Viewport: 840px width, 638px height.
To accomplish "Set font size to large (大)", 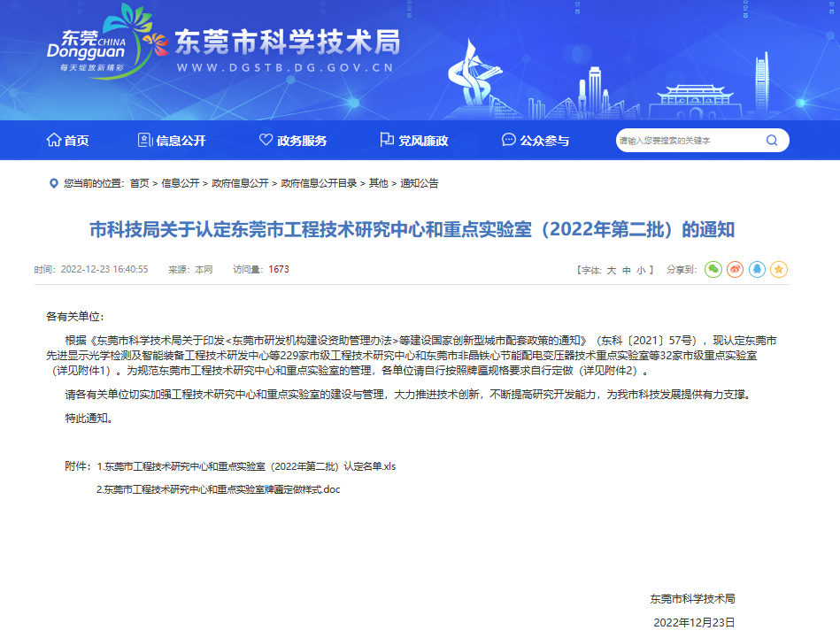I will pyautogui.click(x=611, y=270).
